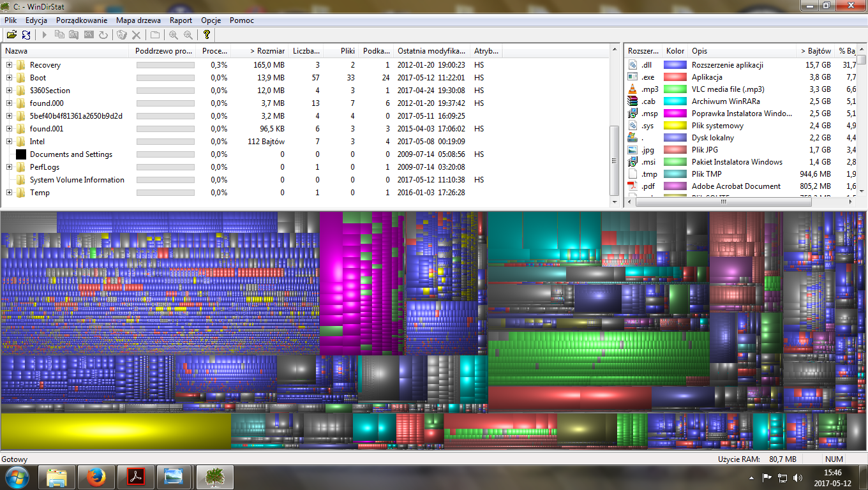Click the installer icon beside .msp

(x=632, y=114)
